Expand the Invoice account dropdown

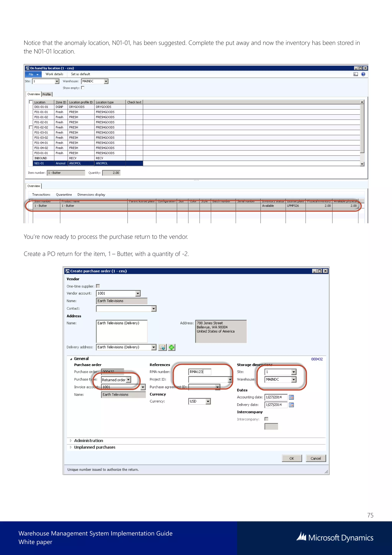(x=143, y=387)
